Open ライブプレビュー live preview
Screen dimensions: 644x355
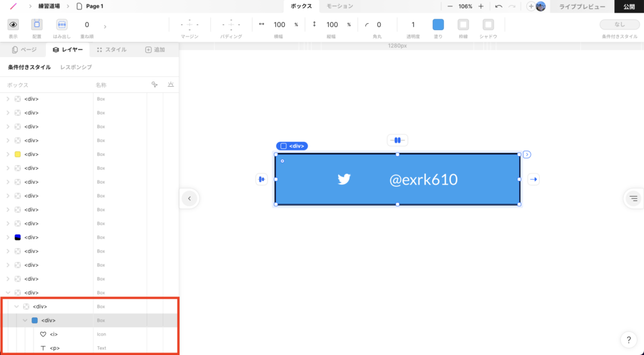(582, 6)
